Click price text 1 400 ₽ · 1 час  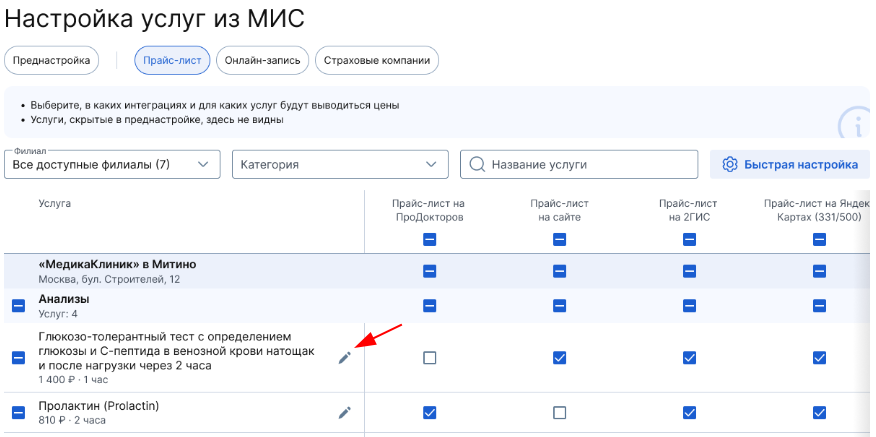[73, 380]
